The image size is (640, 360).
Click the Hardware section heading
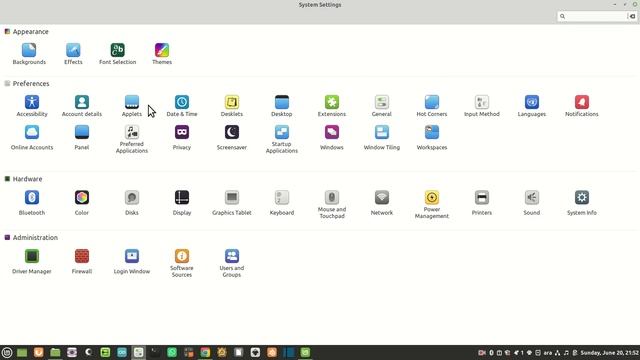(27, 179)
